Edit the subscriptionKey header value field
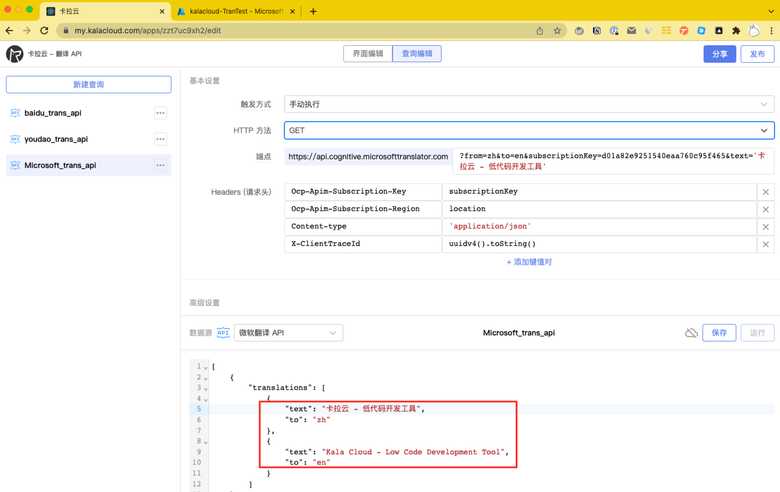Viewport: 780px width, 492px height. pos(599,192)
